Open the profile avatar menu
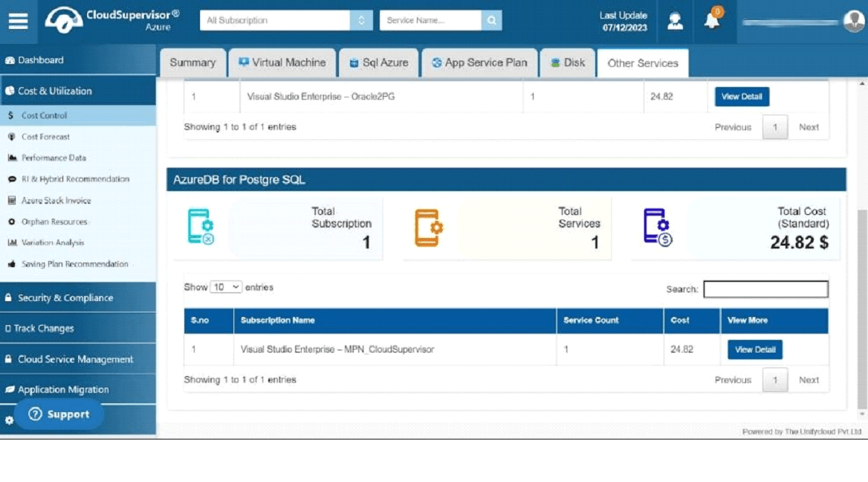This screenshot has width=868, height=482. point(854,21)
